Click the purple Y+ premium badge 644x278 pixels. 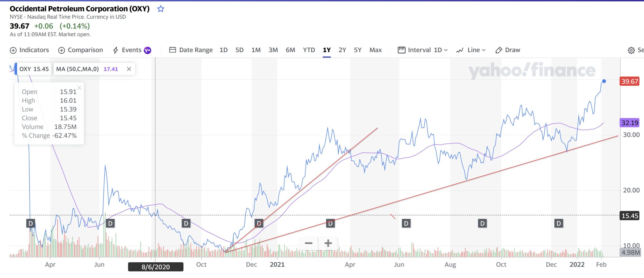[x=147, y=50]
